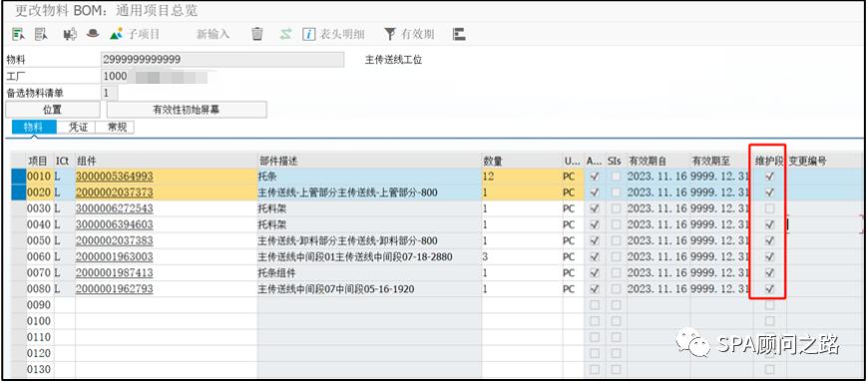Click the 有效期至 column header
868x383 pixels.
coord(721,161)
